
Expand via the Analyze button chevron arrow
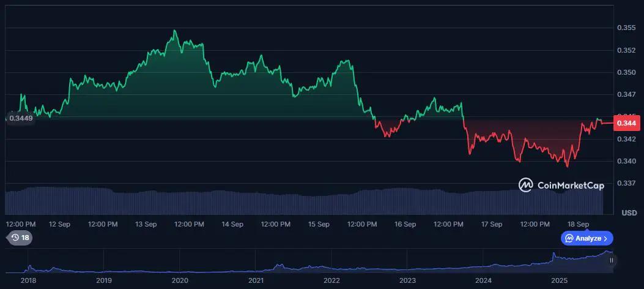click(x=607, y=238)
